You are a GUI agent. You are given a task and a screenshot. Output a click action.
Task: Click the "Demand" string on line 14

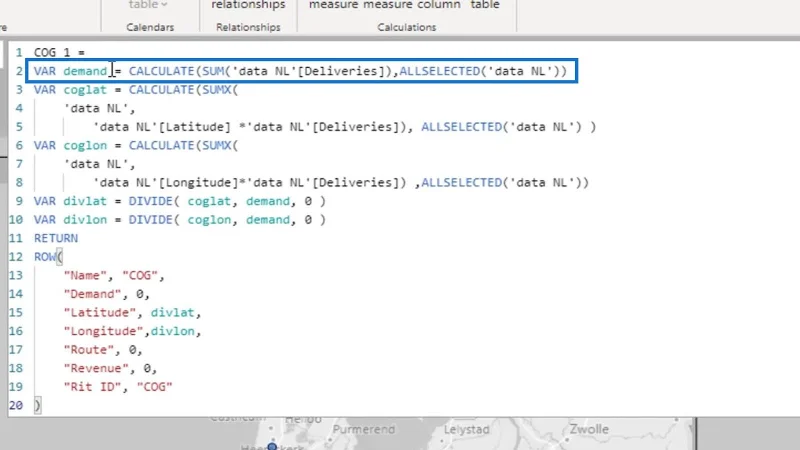coord(92,294)
